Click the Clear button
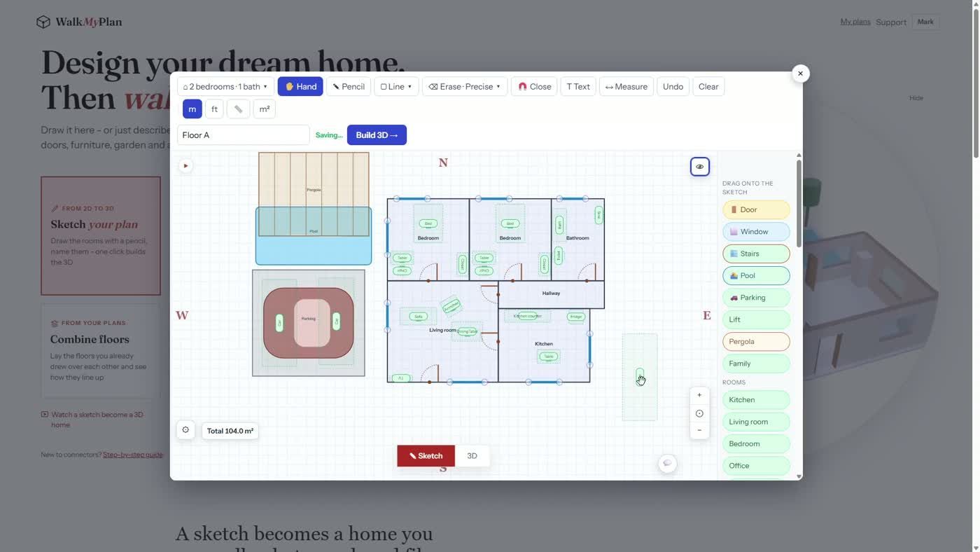 point(708,86)
